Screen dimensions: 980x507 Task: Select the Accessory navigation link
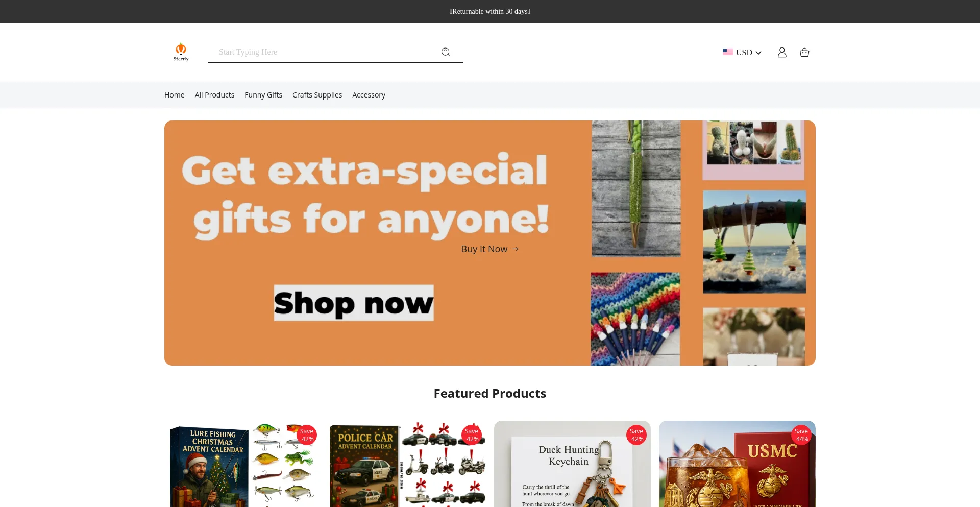369,95
